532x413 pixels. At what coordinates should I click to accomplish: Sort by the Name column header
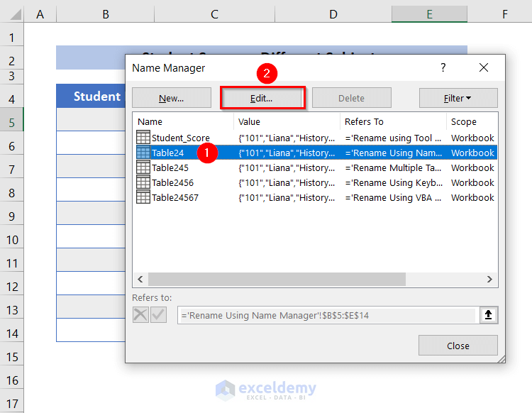(x=183, y=121)
